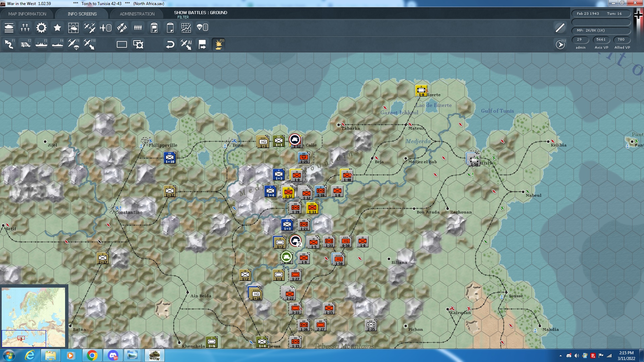Open the Order of Battle tank icon

(9, 27)
